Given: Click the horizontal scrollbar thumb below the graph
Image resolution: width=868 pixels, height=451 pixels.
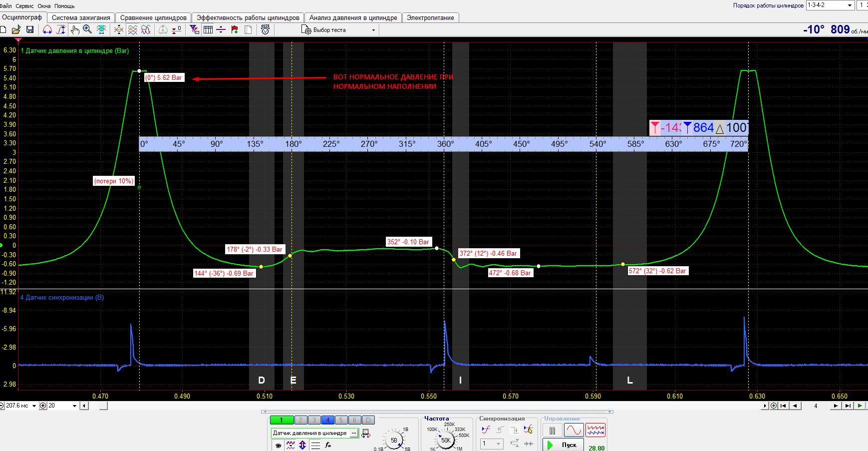Looking at the screenshot, I should point(103,406).
